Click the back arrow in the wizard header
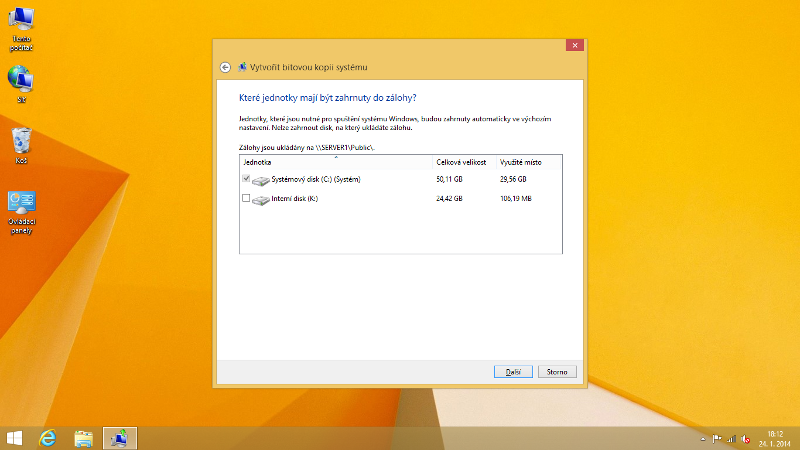 tap(225, 67)
